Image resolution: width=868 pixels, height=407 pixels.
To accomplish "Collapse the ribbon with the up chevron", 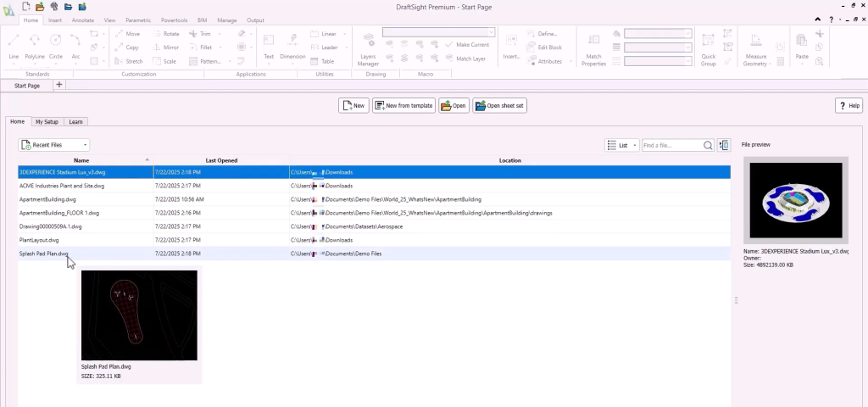I will [x=818, y=20].
